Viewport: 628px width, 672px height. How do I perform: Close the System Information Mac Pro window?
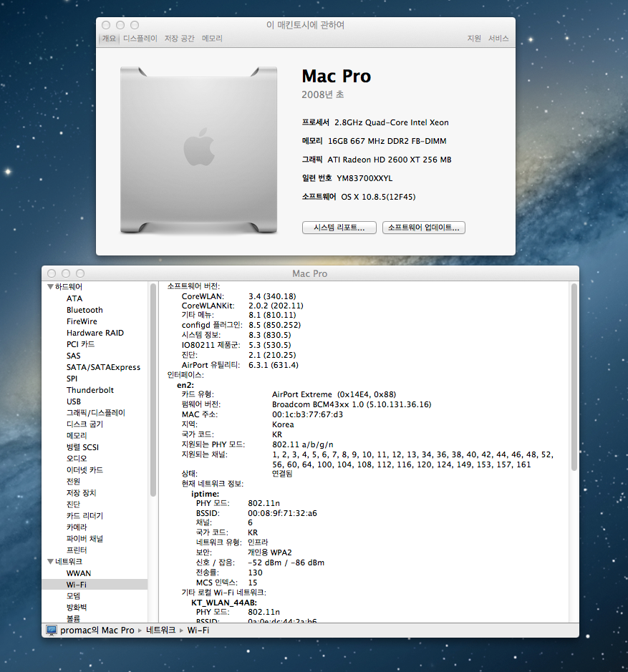[52, 273]
